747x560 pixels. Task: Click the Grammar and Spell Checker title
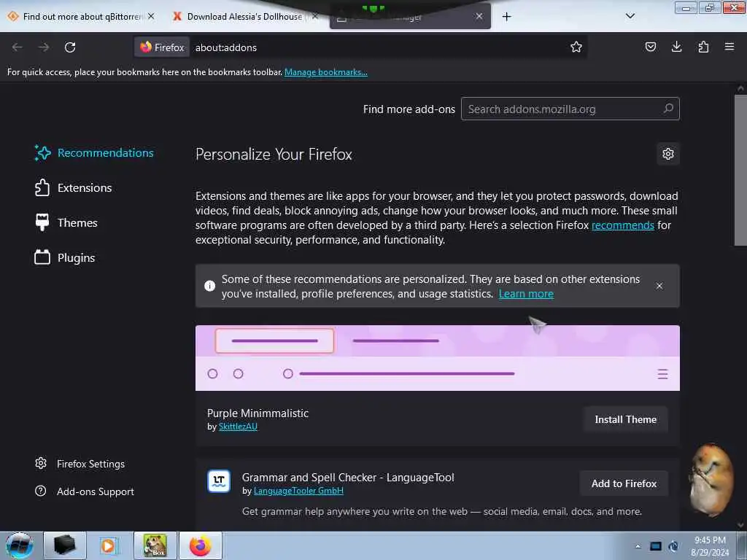click(x=348, y=478)
